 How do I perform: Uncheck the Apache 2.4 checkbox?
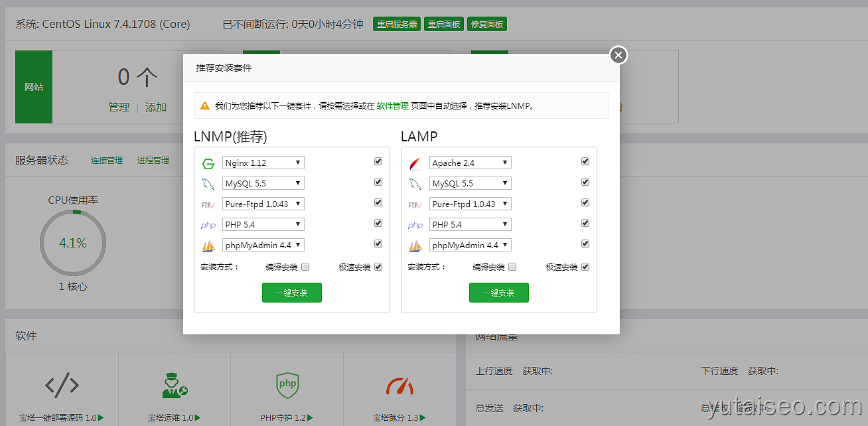click(x=585, y=161)
